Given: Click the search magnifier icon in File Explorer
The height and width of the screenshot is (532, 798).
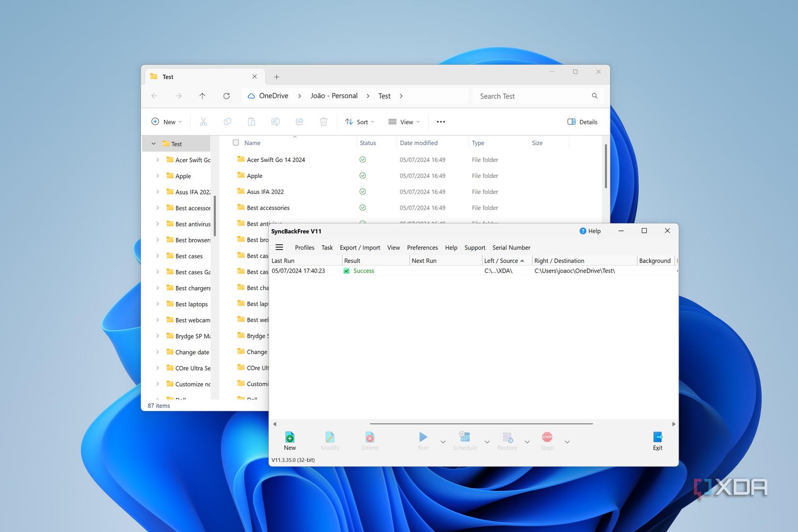Looking at the screenshot, I should coord(594,96).
